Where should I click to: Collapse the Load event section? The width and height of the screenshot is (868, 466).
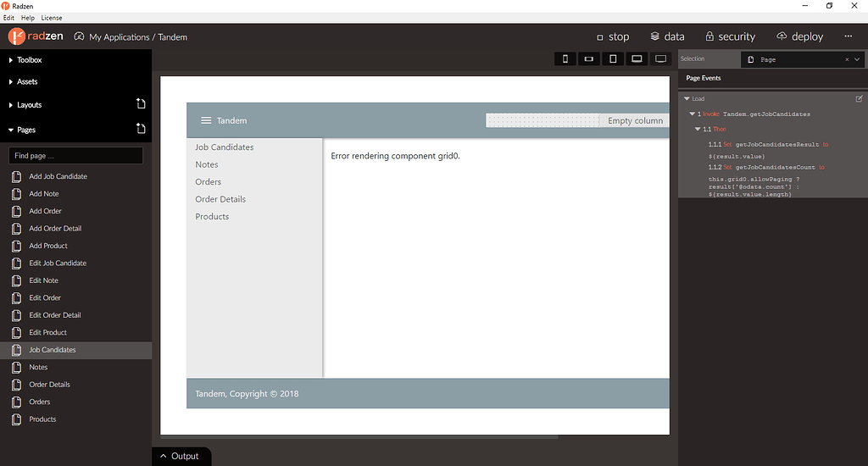pyautogui.click(x=687, y=98)
